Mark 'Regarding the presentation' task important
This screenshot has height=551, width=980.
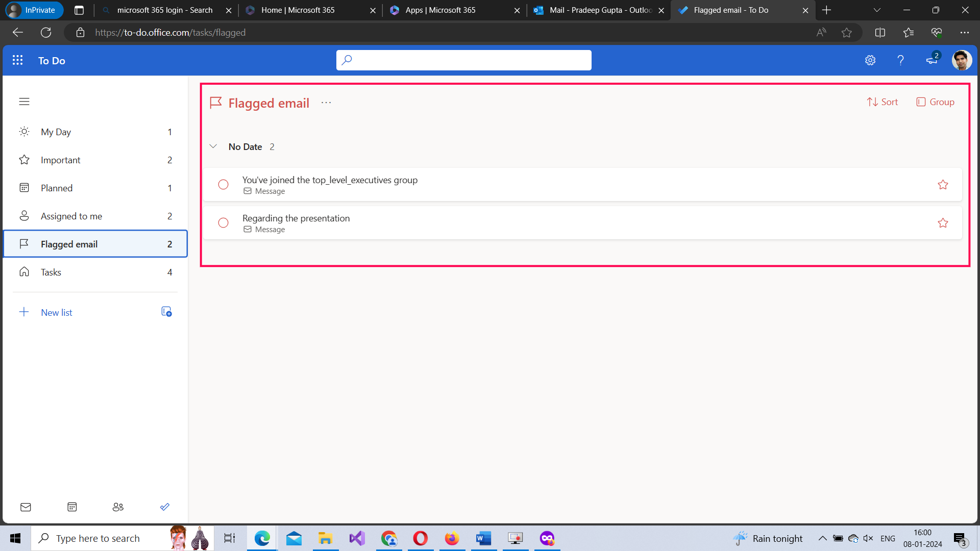(x=943, y=223)
